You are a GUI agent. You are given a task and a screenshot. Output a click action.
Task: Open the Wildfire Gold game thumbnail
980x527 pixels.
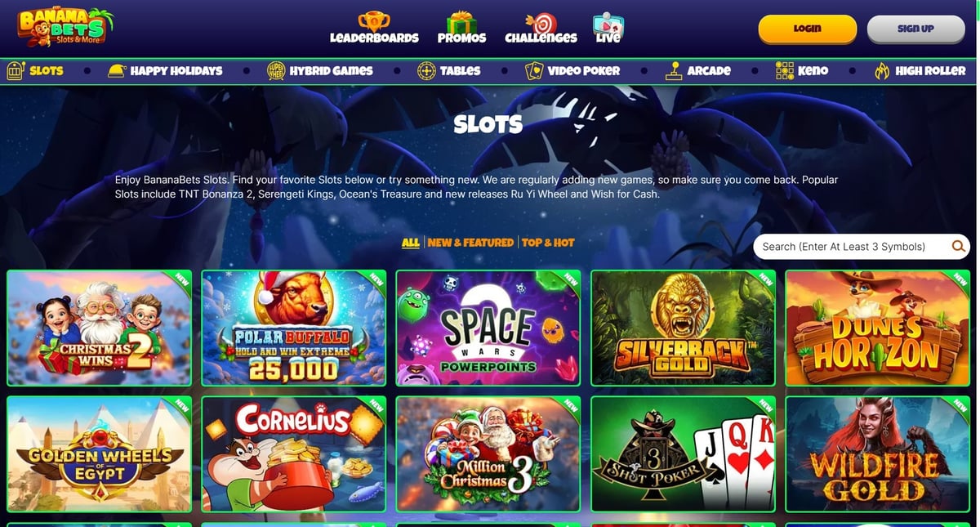coord(878,454)
